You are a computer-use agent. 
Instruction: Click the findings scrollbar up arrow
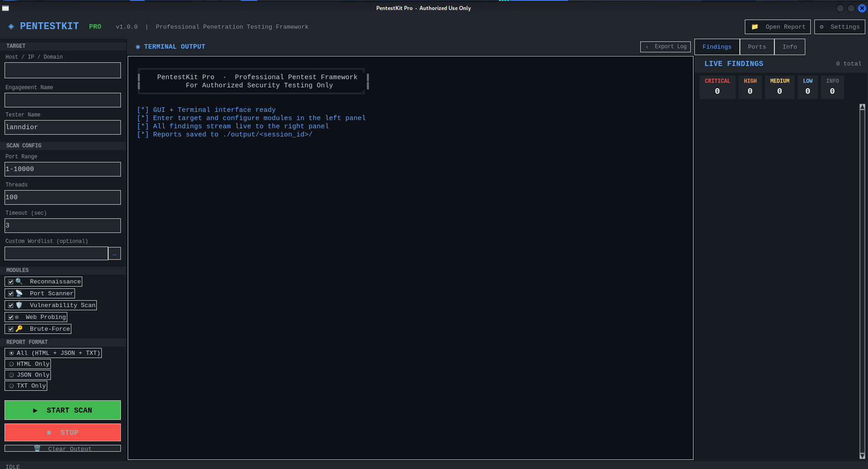[862, 107]
